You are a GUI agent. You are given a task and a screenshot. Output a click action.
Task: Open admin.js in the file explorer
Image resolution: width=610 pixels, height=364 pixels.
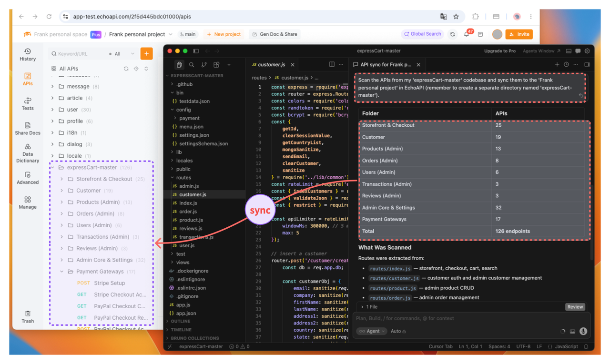(189, 186)
